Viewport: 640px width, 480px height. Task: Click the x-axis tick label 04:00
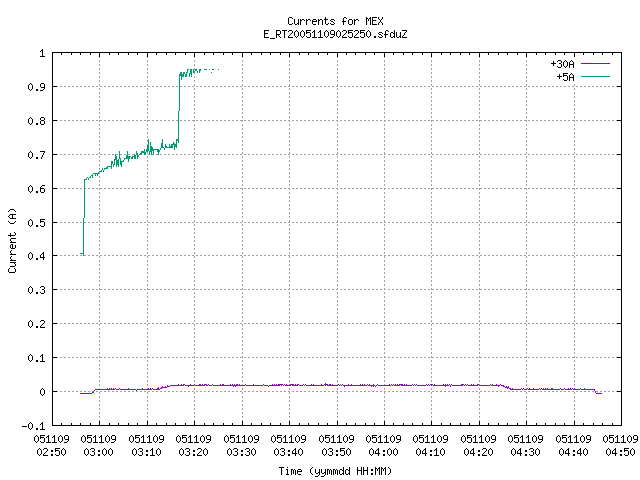384,452
